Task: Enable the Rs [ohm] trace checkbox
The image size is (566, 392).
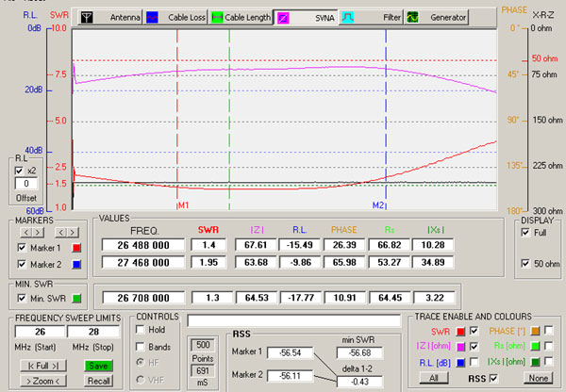Action: [549, 346]
